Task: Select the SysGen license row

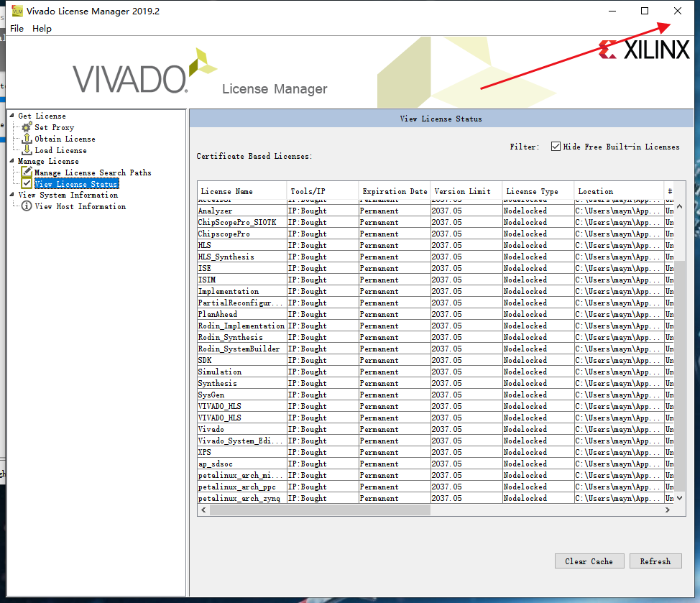Action: click(436, 395)
